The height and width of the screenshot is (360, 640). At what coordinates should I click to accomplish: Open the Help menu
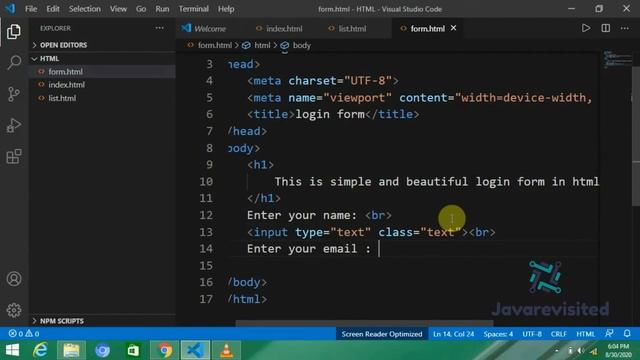coord(226,9)
